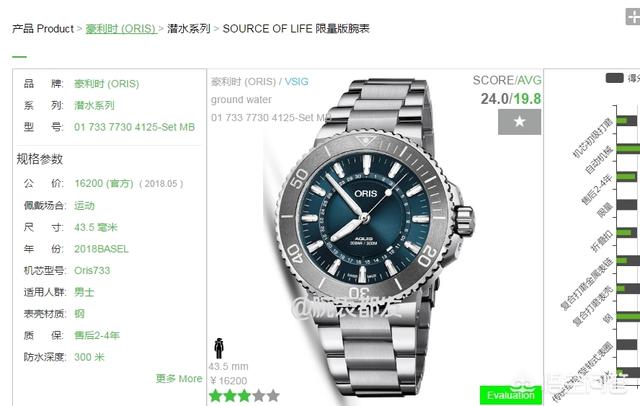Select 产品 Product in the breadcrumb
Image resolution: width=640 pixels, height=406 pixels.
point(43,29)
